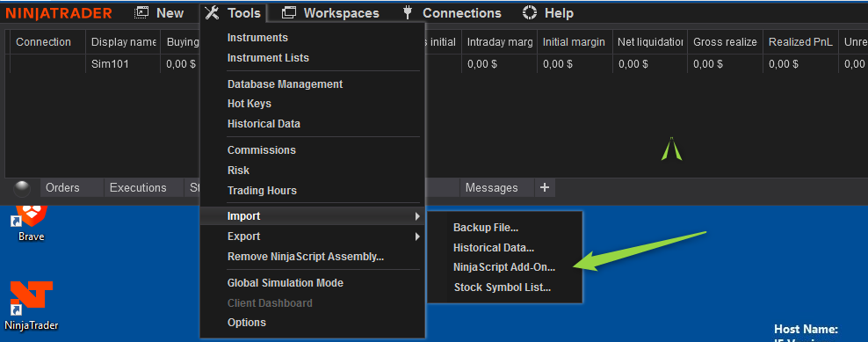Expand the Export submenu arrow
Screen dimensions: 868x342
(x=417, y=236)
